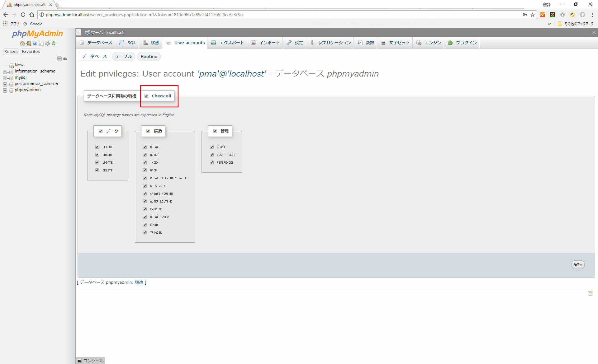Toggle the LOCK TABLES checkbox
This screenshot has width=598, height=364.
point(212,155)
